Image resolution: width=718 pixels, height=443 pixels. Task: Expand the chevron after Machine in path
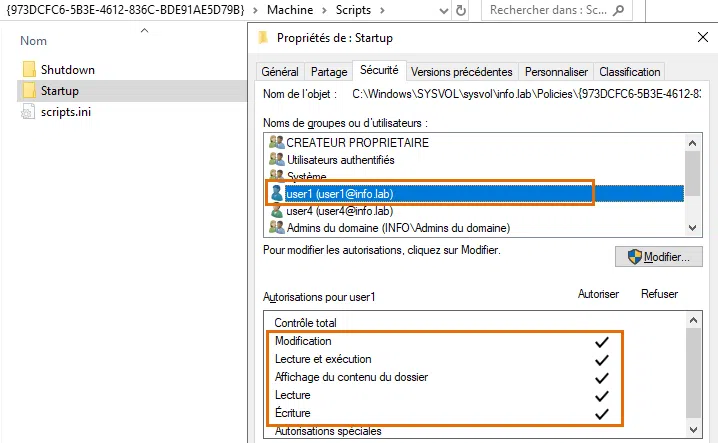pyautogui.click(x=324, y=10)
